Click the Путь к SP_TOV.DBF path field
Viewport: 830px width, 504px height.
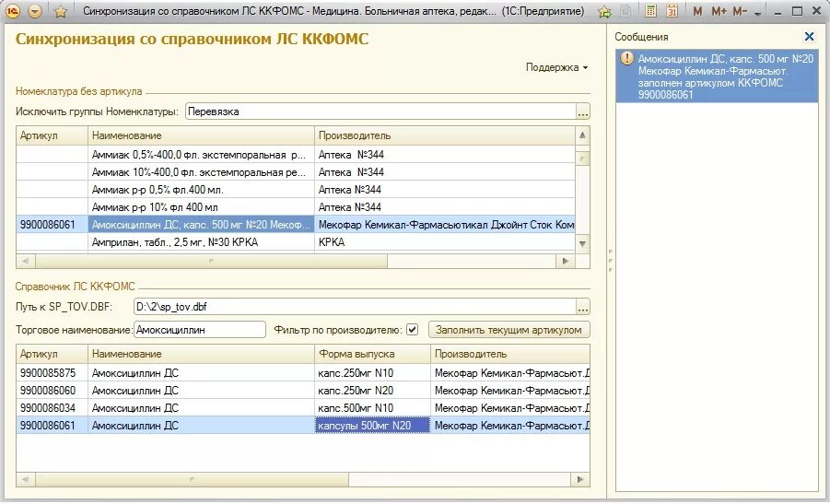point(355,307)
